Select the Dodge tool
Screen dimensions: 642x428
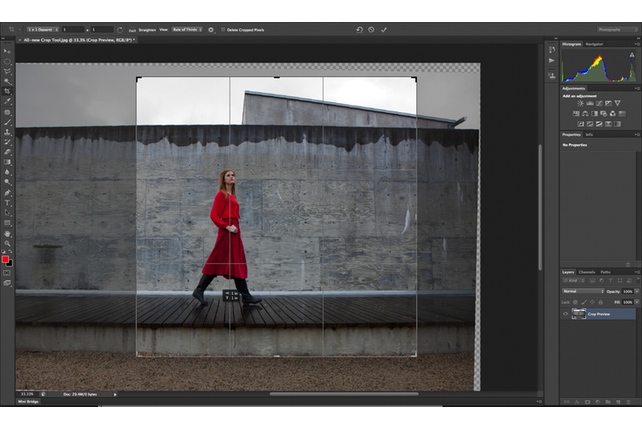tap(7, 182)
